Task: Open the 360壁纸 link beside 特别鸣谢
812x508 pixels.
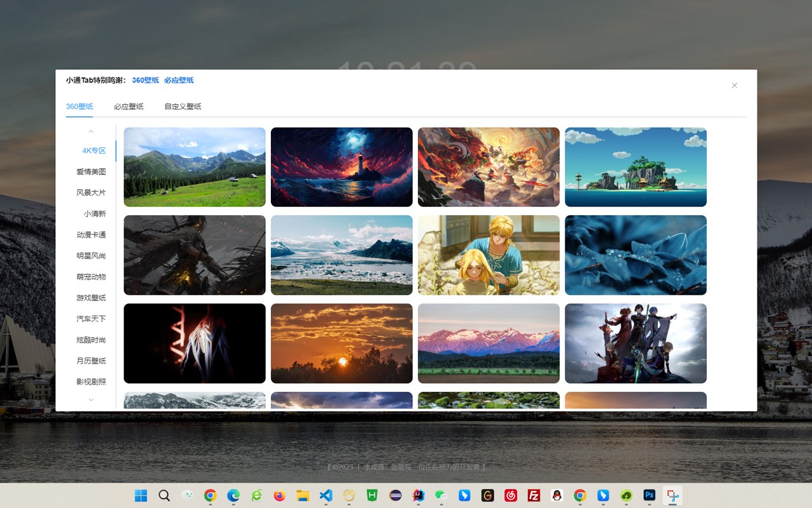Action: point(145,81)
